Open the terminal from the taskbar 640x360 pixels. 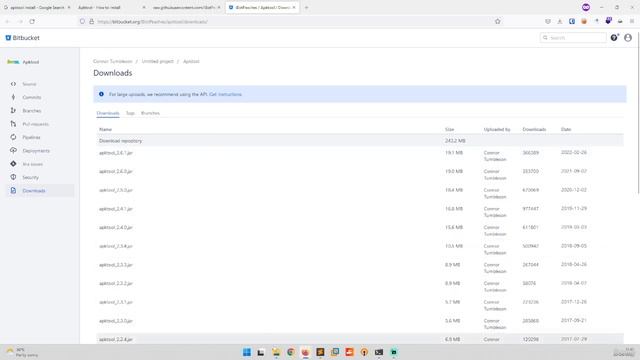point(379,352)
